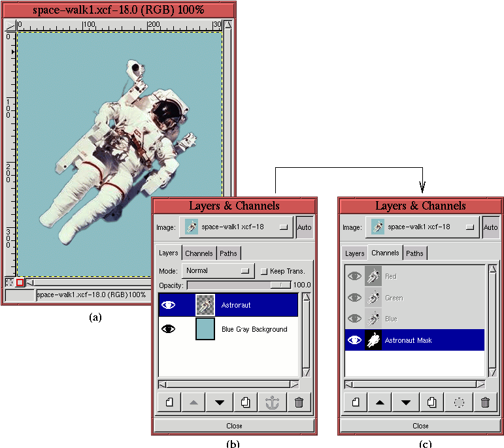Screen dimensions: 504x448
Task: Toggle visibility of Blue Gray Background layer
Action: pos(169,329)
